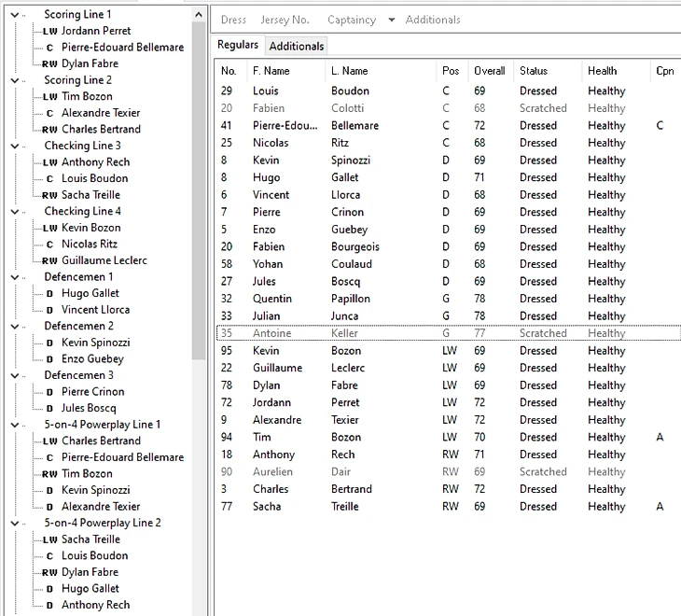Select the Louis Boudon roster row
Viewport: 681px width, 616px height.
coord(448,91)
